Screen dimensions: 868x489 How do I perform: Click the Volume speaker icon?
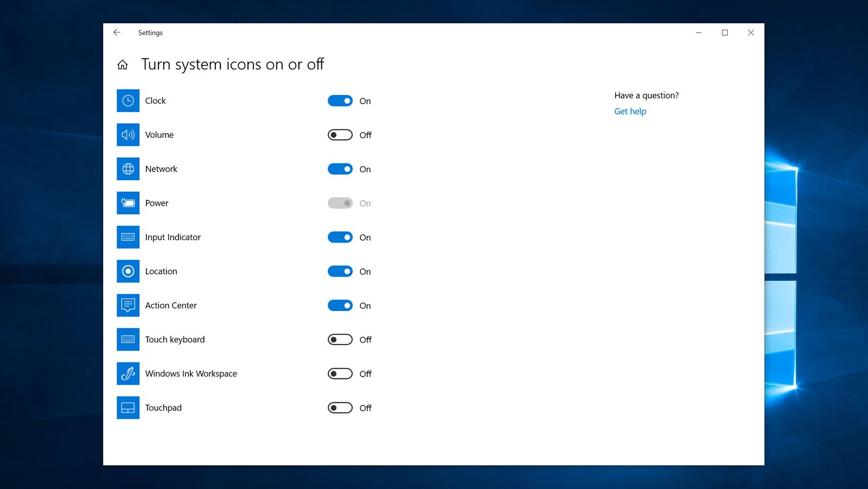[127, 135]
